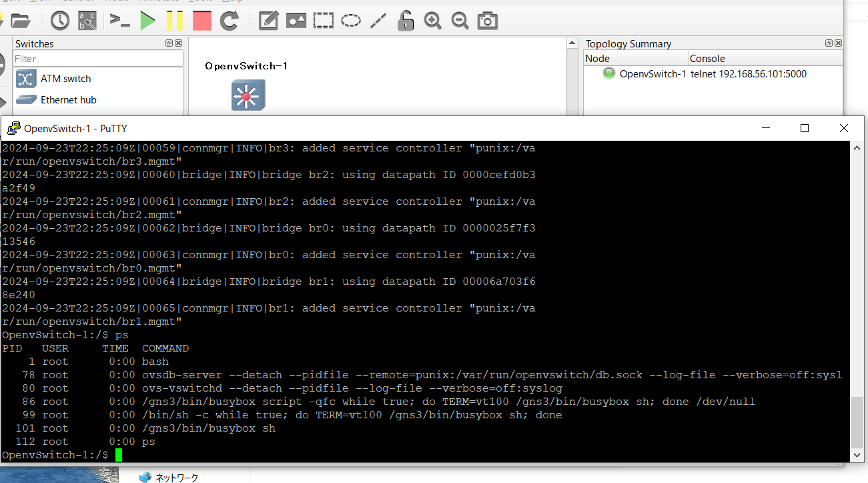Open the PuTTY window system menu icon

point(13,128)
